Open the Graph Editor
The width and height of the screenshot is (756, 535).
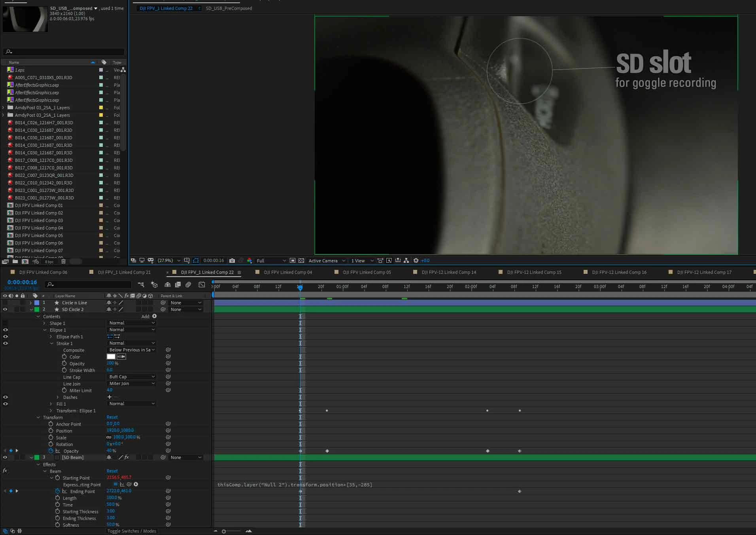coord(202,285)
